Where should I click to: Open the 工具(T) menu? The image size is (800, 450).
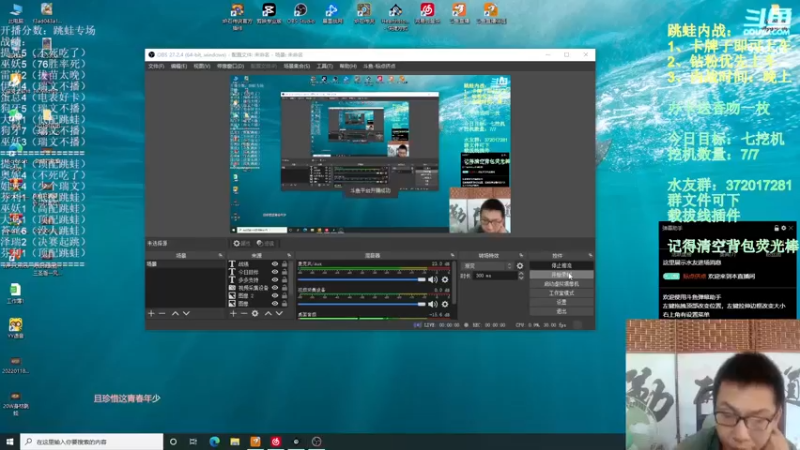[x=324, y=66]
